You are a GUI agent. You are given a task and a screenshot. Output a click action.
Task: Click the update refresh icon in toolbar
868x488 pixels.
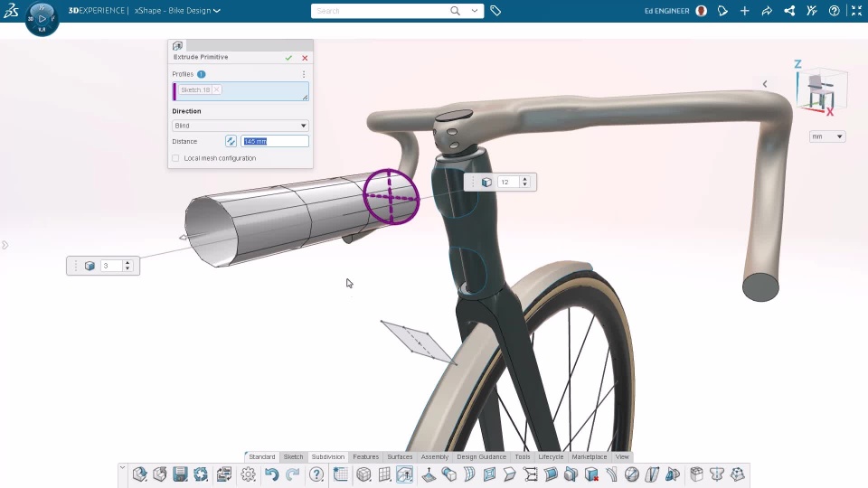201,474
